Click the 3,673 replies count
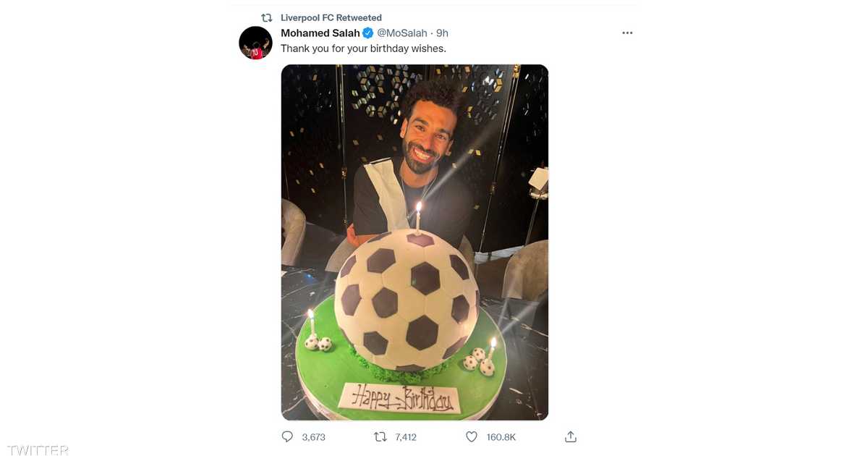Image resolution: width=868 pixels, height=456 pixels. point(314,437)
